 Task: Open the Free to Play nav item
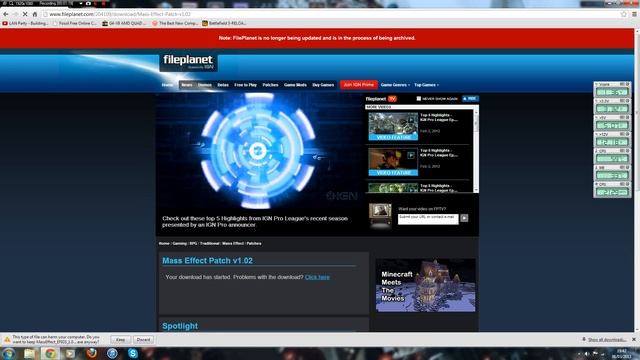point(245,85)
